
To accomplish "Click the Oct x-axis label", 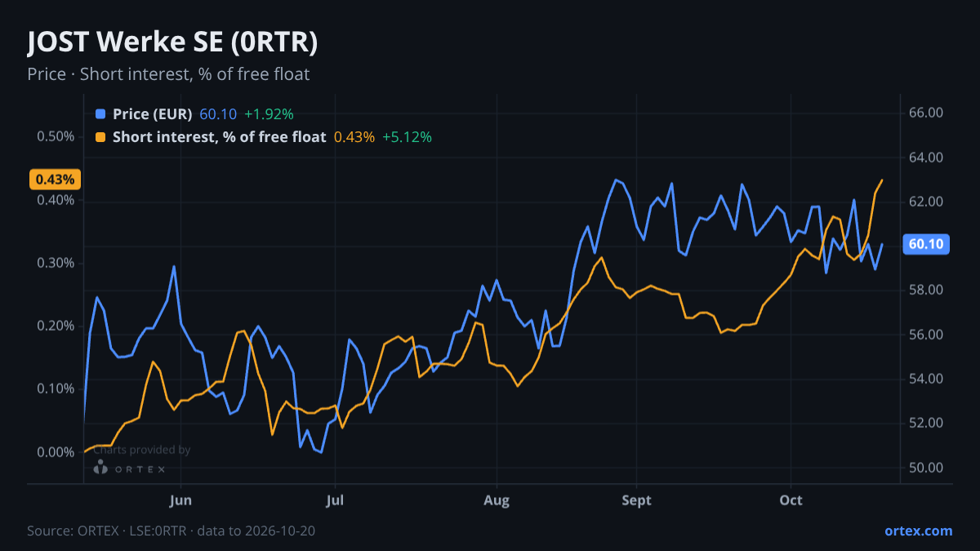I will click(x=791, y=500).
